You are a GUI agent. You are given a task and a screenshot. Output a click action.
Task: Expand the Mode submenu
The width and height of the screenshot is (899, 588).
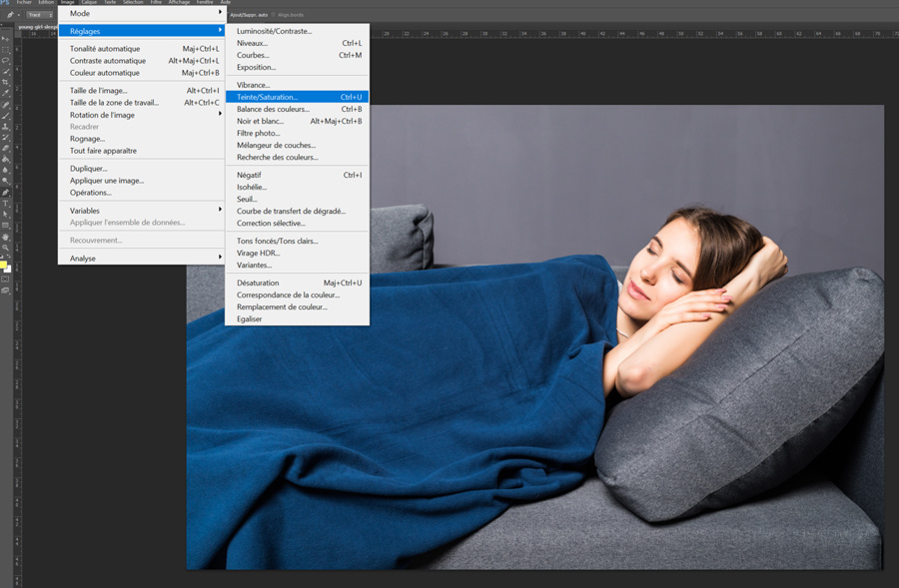click(x=141, y=13)
